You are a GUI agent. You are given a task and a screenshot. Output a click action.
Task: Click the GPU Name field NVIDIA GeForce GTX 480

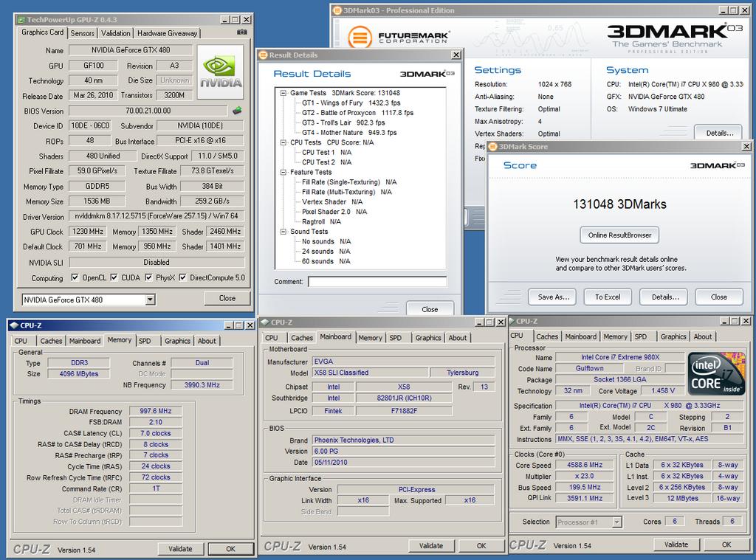(x=131, y=50)
